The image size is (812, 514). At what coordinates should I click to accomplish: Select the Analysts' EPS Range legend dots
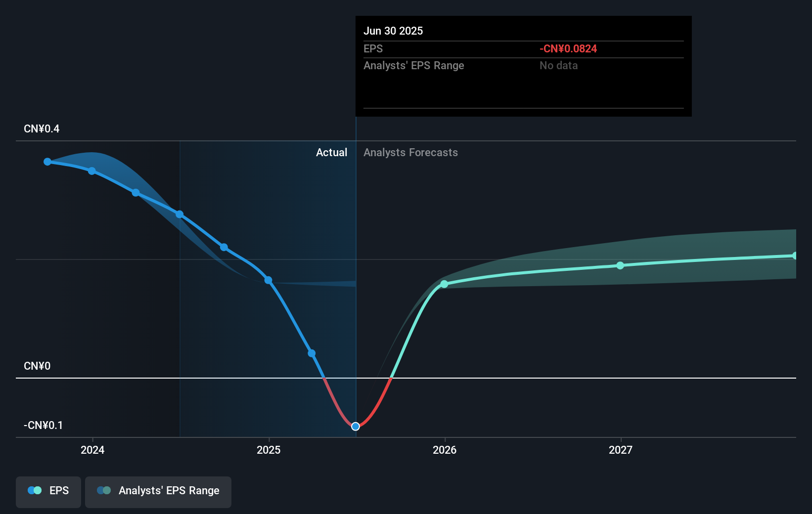pos(104,490)
